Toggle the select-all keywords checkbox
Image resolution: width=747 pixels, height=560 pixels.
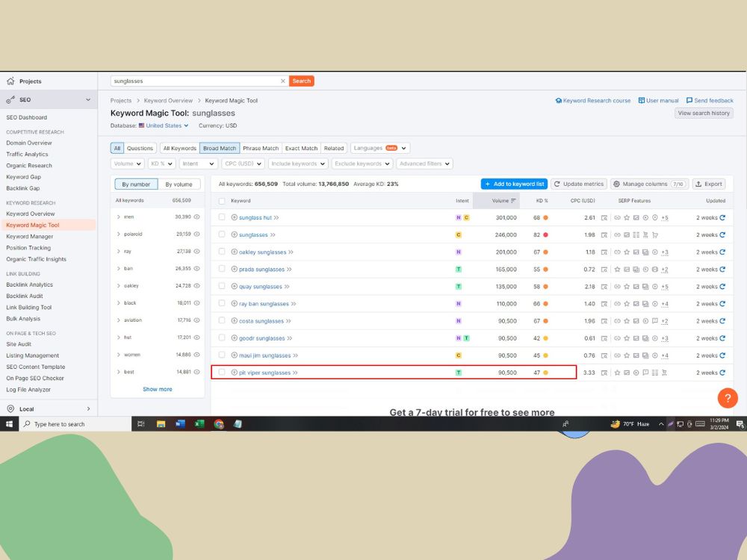tap(222, 201)
